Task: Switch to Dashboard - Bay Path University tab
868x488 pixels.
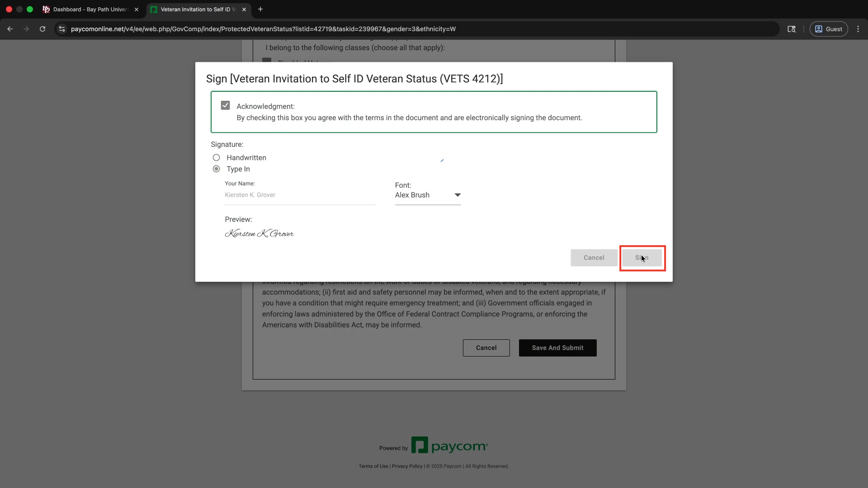Action: coord(90,9)
